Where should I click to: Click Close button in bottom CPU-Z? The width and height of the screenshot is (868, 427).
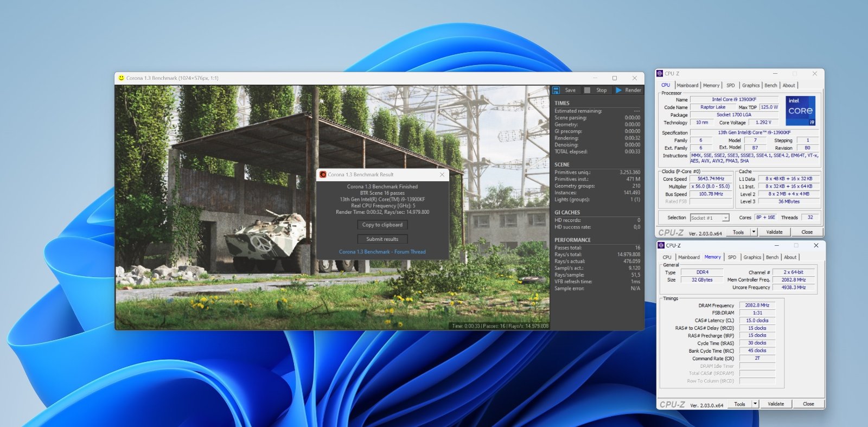tap(808, 404)
